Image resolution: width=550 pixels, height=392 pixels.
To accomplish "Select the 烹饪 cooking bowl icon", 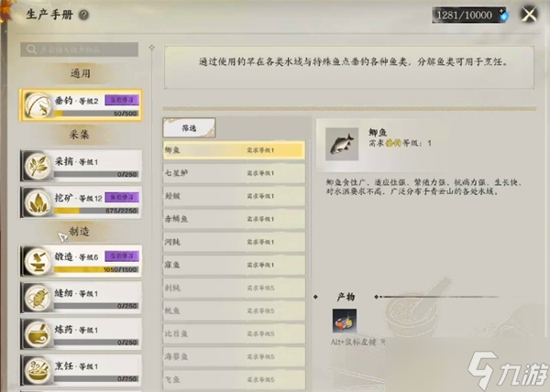I will [38, 371].
